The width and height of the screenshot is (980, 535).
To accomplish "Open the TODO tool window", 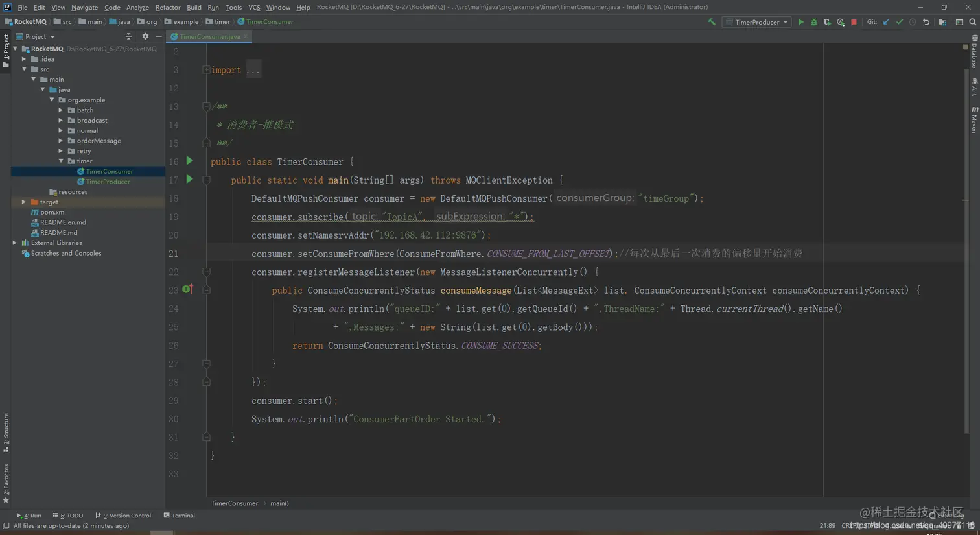I will (x=68, y=516).
